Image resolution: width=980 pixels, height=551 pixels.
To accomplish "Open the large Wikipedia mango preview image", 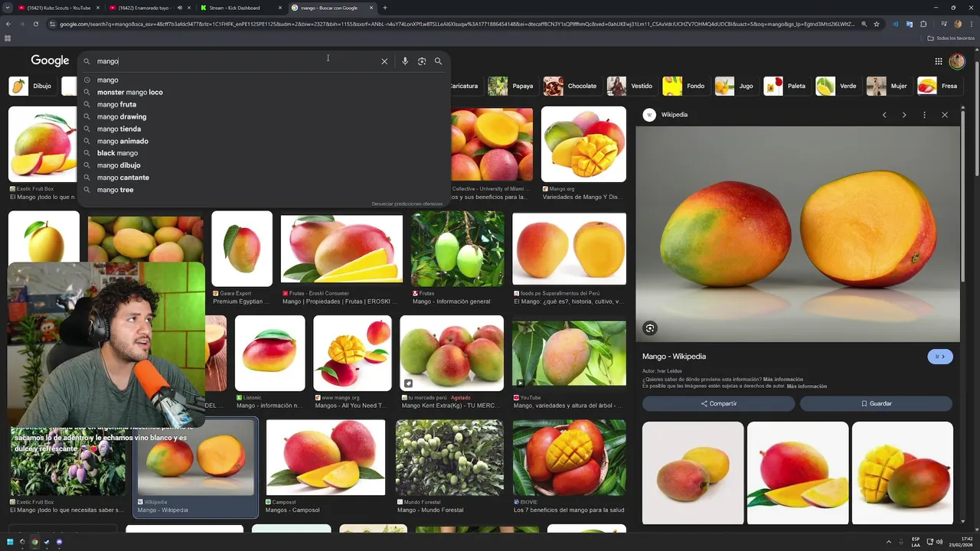I will [x=798, y=234].
